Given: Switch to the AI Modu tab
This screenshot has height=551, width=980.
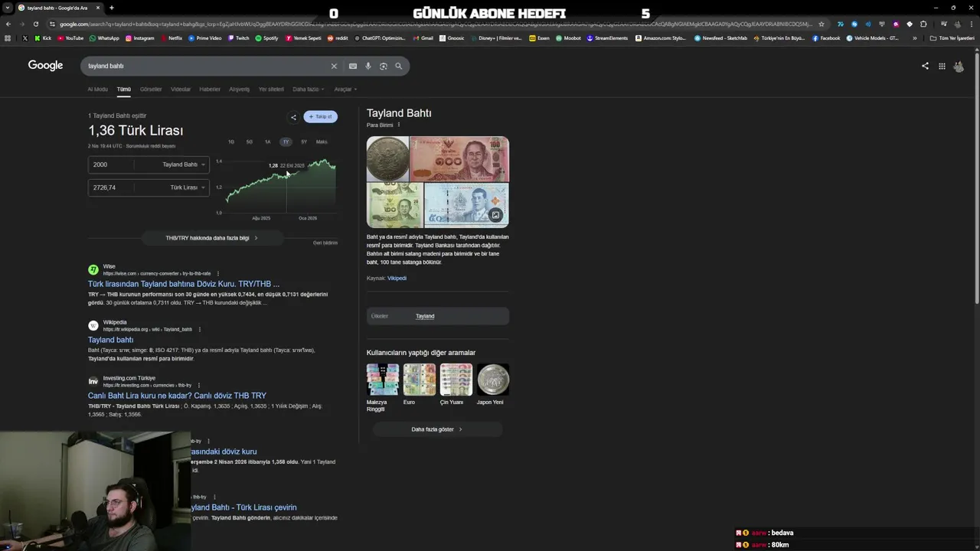Looking at the screenshot, I should [98, 90].
